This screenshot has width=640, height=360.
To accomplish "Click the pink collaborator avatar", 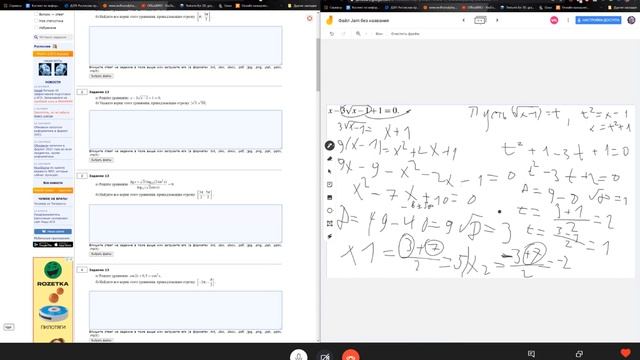I will pos(554,20).
